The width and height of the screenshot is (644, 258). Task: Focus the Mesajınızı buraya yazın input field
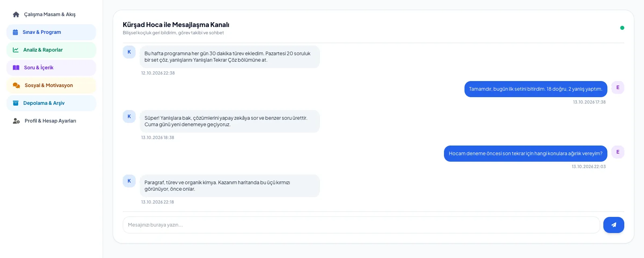[x=361, y=225]
